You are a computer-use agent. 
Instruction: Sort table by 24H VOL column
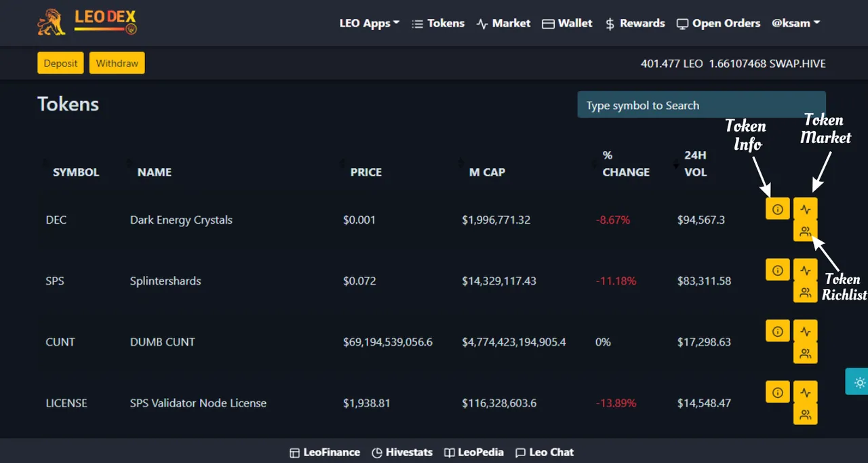click(x=695, y=164)
